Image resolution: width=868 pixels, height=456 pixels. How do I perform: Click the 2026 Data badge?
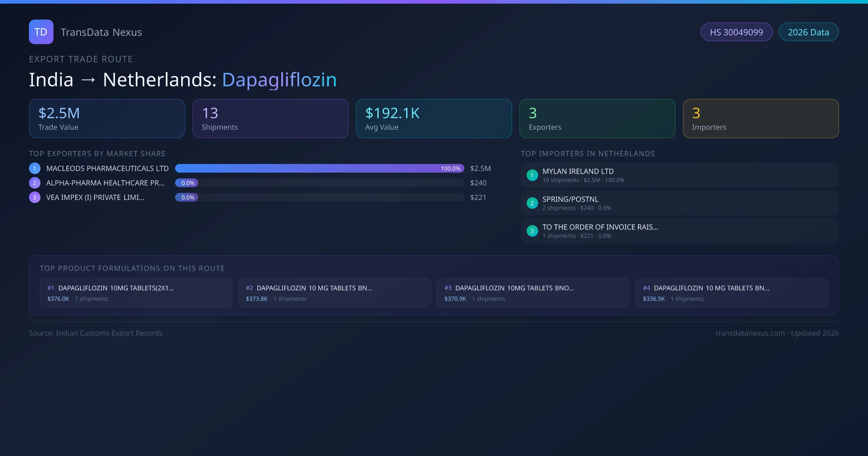point(808,32)
